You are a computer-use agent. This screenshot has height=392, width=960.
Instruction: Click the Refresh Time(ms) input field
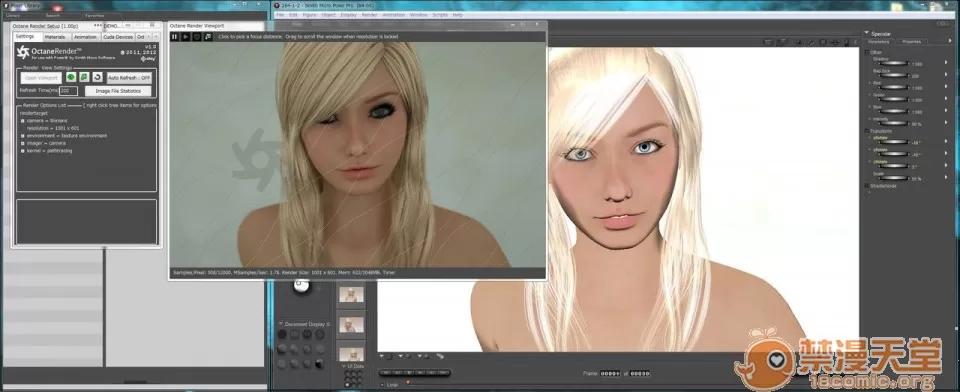[x=68, y=91]
